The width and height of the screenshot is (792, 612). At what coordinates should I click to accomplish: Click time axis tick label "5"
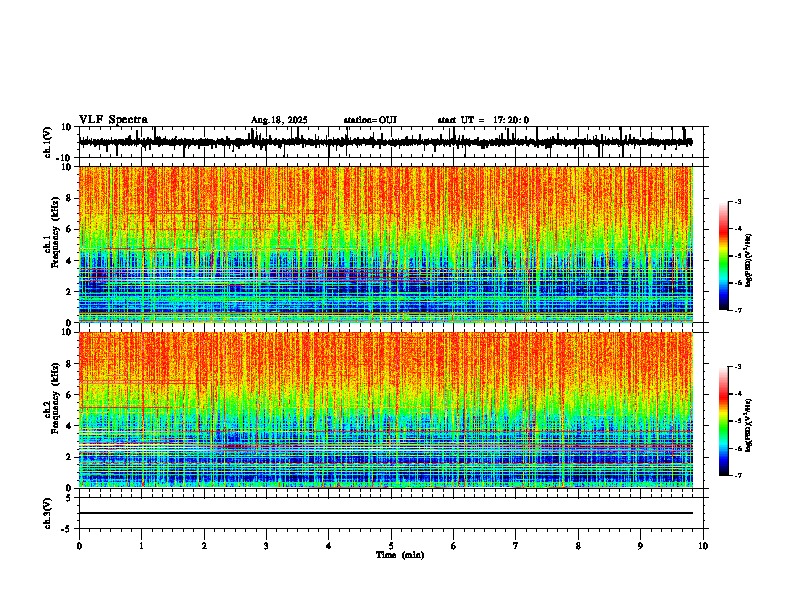click(391, 546)
